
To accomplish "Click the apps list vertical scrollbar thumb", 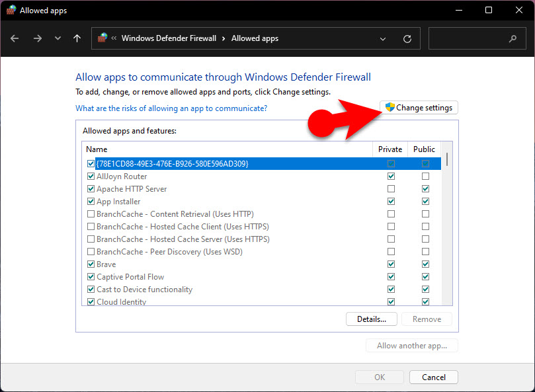I will 447,159.
